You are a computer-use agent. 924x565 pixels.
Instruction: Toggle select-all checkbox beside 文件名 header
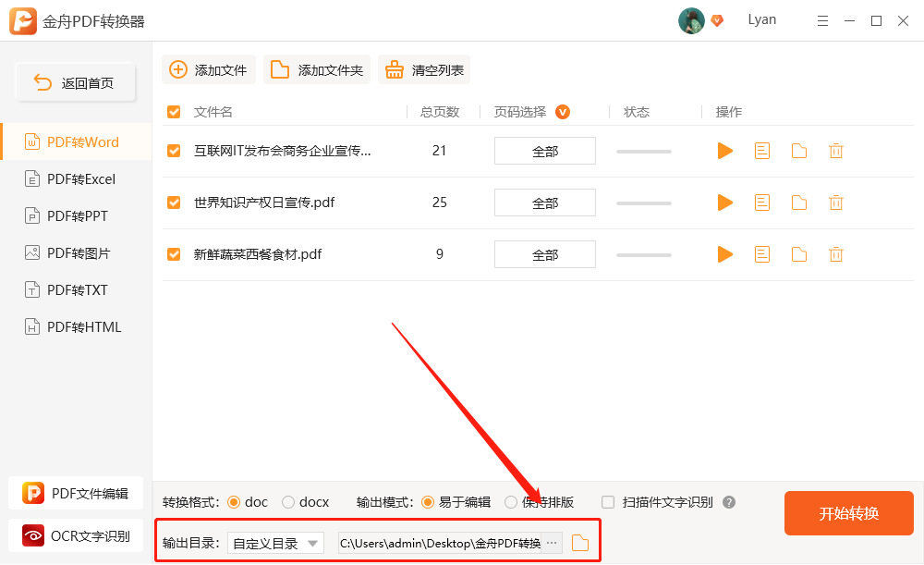(x=174, y=112)
